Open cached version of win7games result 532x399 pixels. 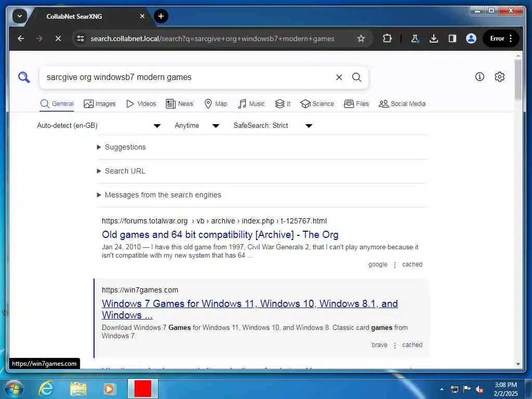click(x=412, y=345)
